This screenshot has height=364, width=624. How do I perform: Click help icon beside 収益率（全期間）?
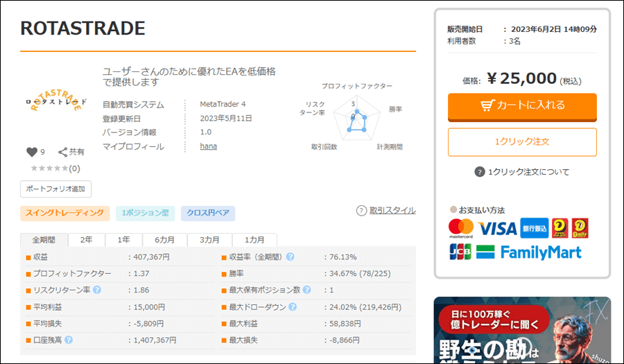click(290, 257)
